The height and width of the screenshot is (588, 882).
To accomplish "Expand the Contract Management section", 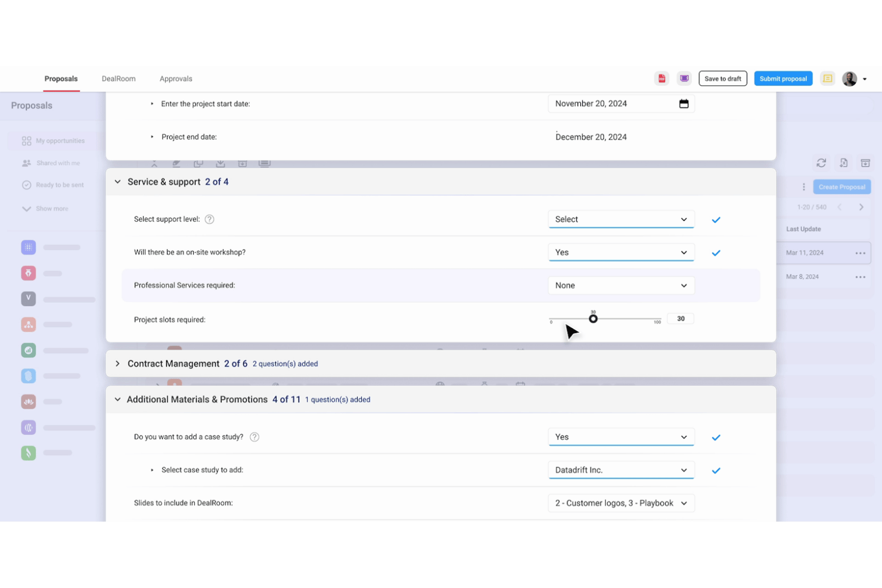I will click(117, 363).
